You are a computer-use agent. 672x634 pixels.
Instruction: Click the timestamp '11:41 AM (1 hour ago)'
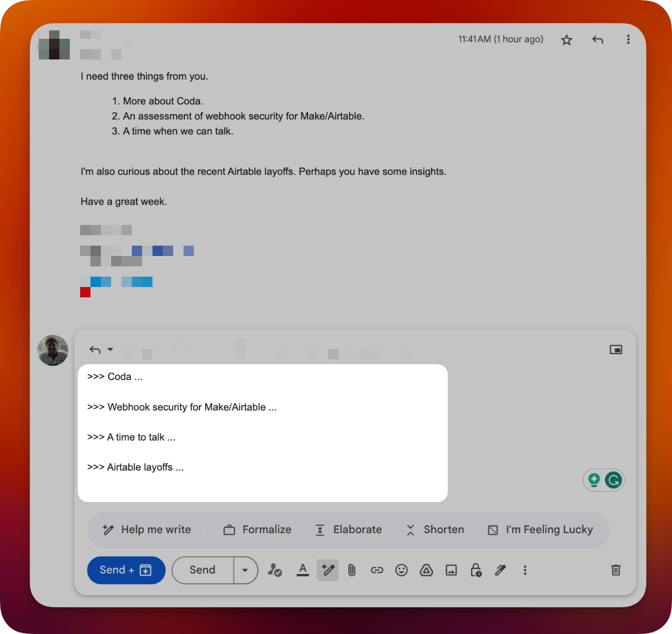[501, 39]
